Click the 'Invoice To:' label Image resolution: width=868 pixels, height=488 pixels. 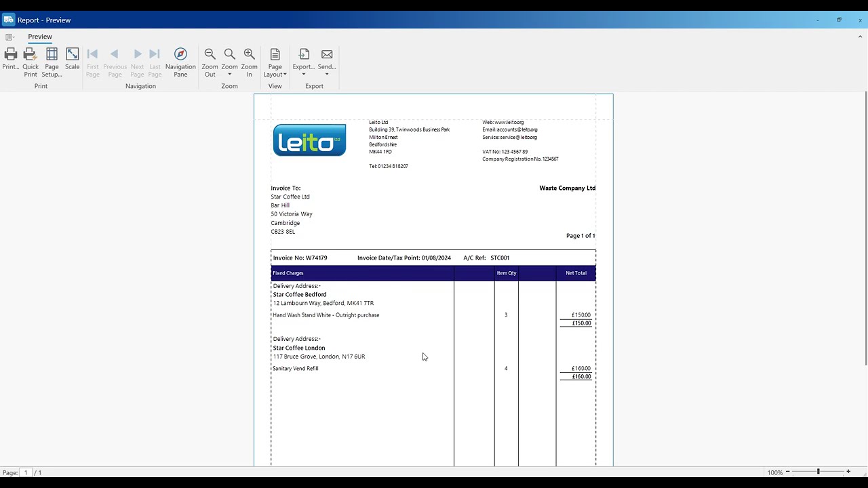coord(285,188)
